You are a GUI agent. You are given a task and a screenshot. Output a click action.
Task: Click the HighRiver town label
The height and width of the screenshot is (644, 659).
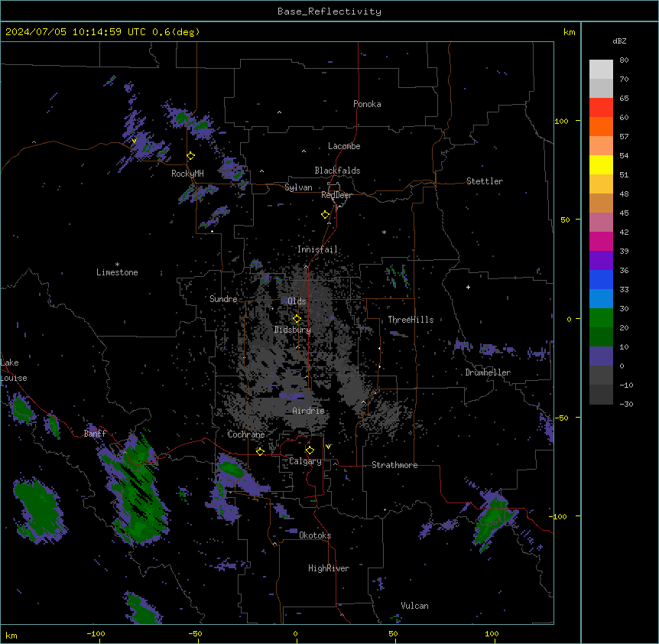(329, 568)
